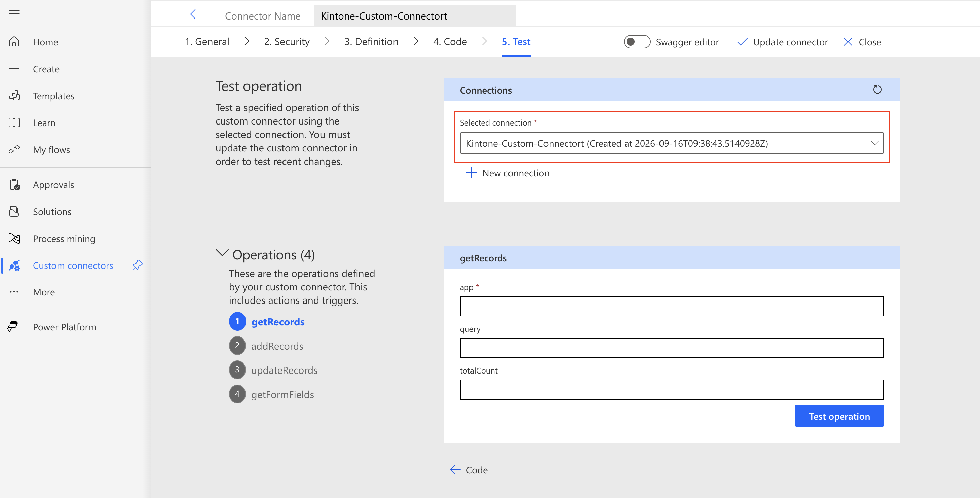This screenshot has width=980, height=498.
Task: Go to the 3. Definition step
Action: (x=371, y=41)
